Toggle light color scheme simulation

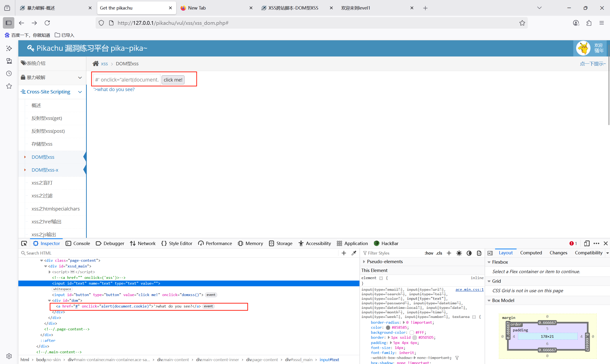(x=459, y=253)
